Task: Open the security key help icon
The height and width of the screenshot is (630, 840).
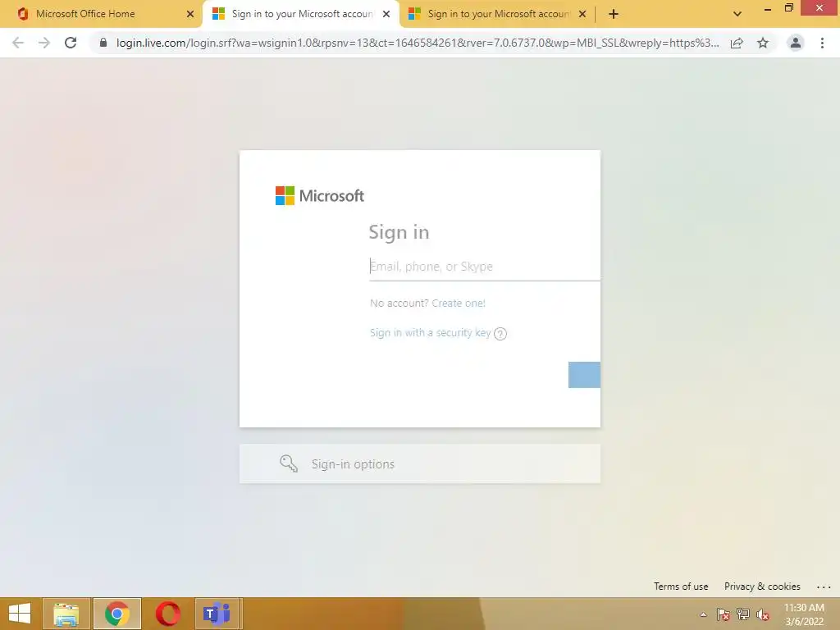Action: (x=500, y=334)
